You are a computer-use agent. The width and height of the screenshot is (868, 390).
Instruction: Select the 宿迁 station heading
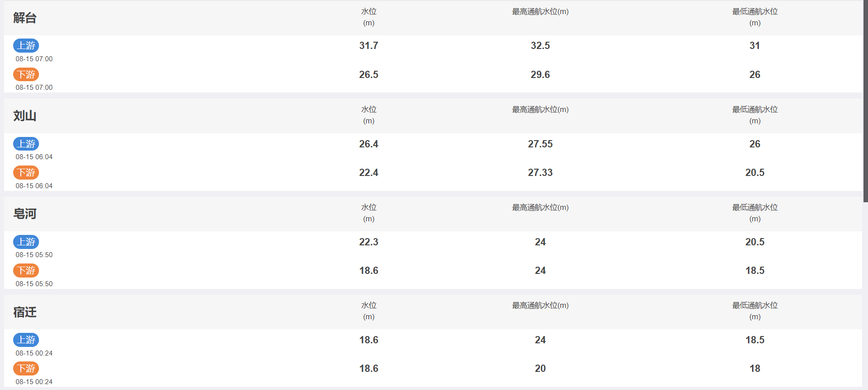(25, 312)
